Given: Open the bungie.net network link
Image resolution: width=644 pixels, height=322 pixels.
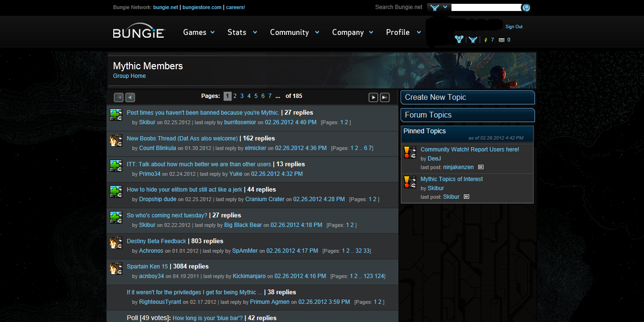Looking at the screenshot, I should coord(165,7).
